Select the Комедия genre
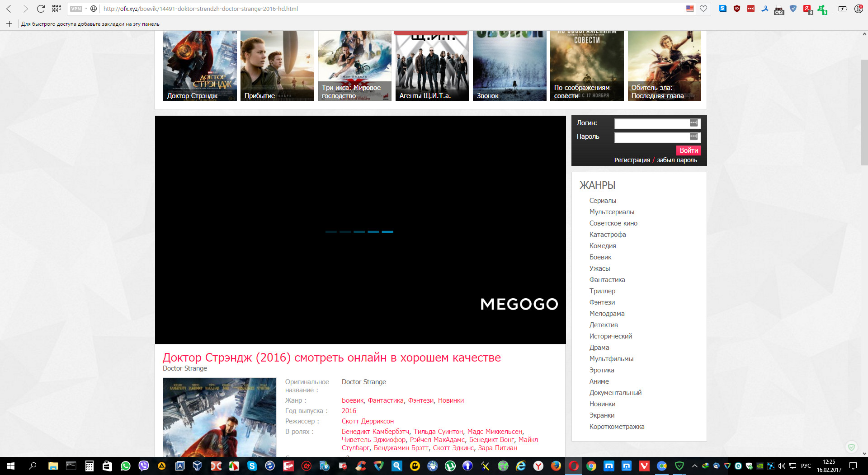This screenshot has width=868, height=475. coord(603,246)
